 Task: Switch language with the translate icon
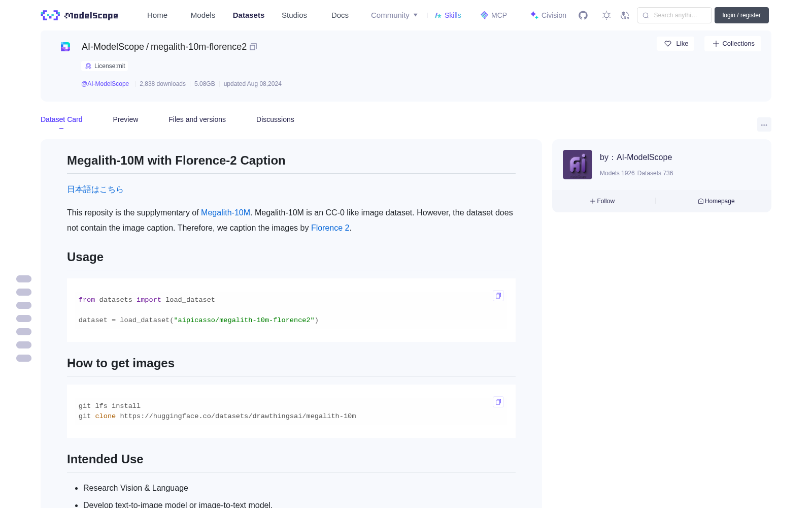point(625,15)
